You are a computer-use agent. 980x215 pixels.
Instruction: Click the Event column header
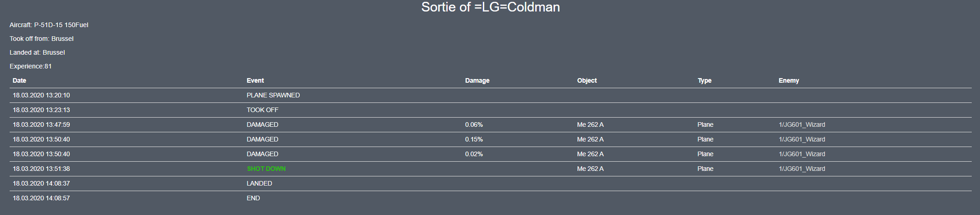(x=255, y=80)
